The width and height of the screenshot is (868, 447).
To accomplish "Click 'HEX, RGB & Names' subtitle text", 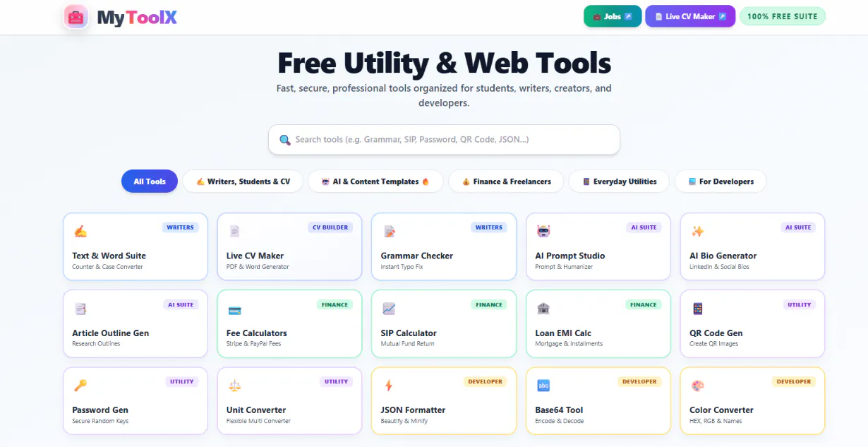I will (716, 421).
